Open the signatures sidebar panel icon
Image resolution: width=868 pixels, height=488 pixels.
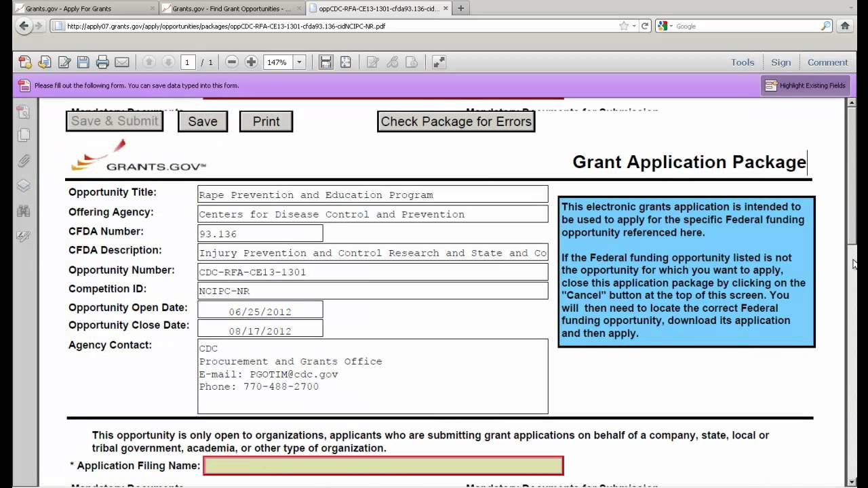pos(23,236)
